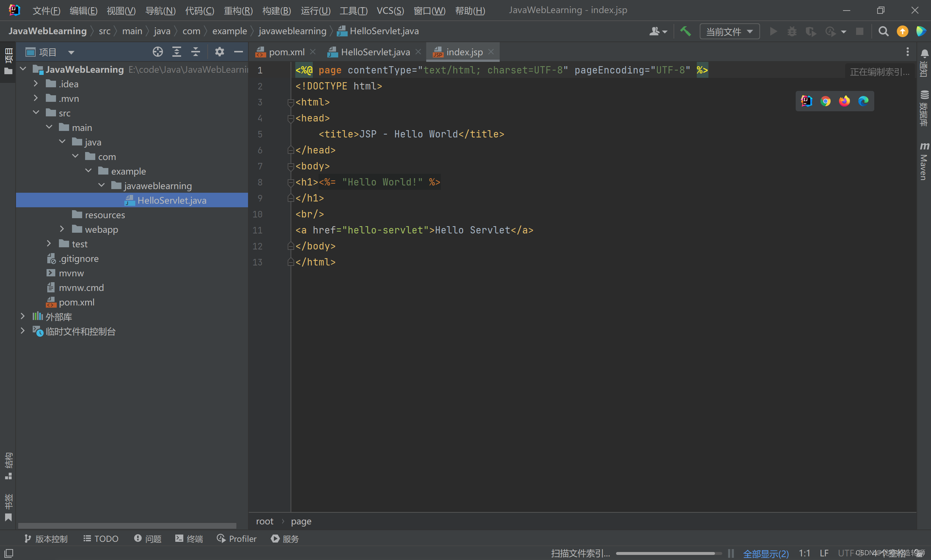
Task: Open in Chrome browser icon
Action: (825, 101)
